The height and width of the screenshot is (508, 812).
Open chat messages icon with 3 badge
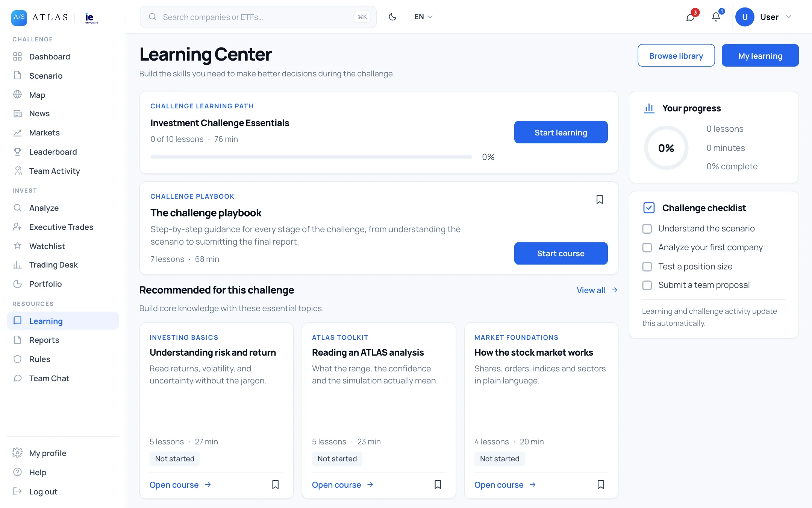pyautogui.click(x=691, y=17)
